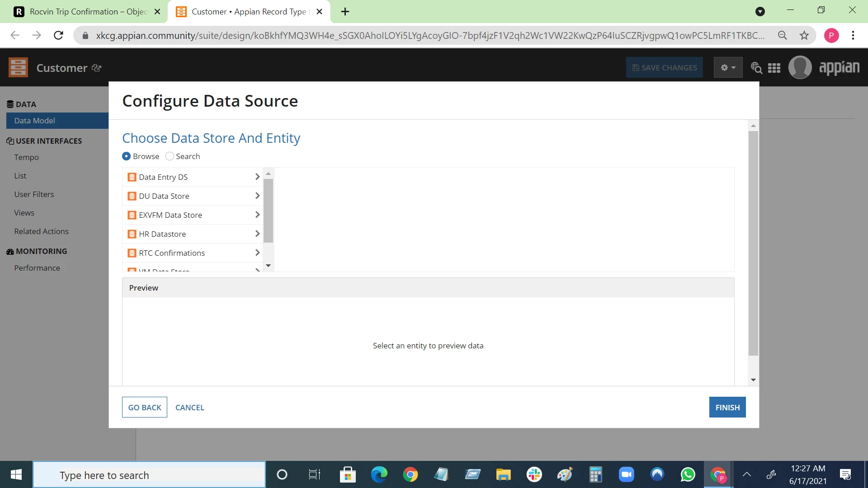Select RTC Confirmations text row
The width and height of the screenshot is (868, 488).
(193, 253)
